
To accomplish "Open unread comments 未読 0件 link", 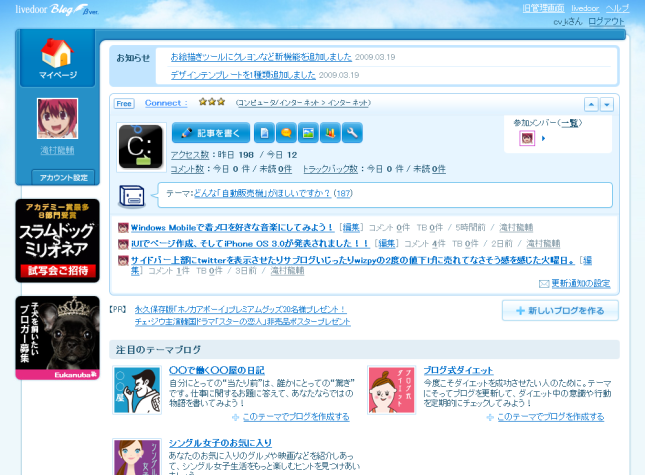I will (x=285, y=169).
